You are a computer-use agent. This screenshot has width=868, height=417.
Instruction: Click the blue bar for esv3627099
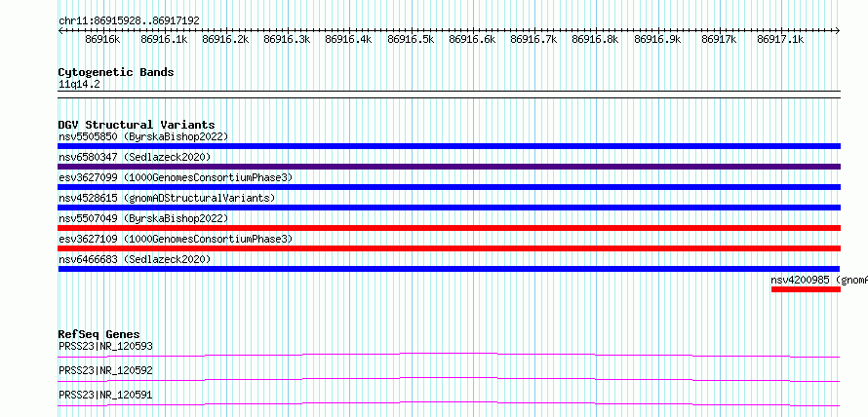click(x=449, y=187)
